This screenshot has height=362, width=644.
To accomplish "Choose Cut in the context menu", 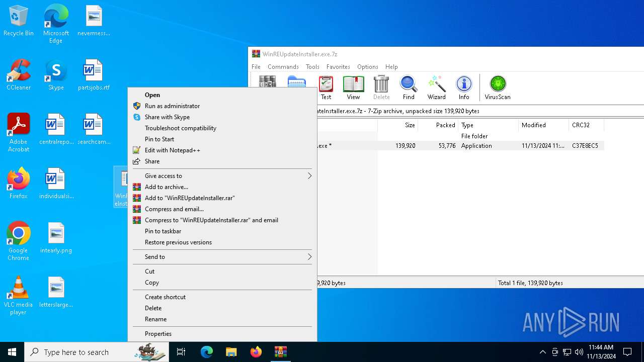I will [222, 271].
